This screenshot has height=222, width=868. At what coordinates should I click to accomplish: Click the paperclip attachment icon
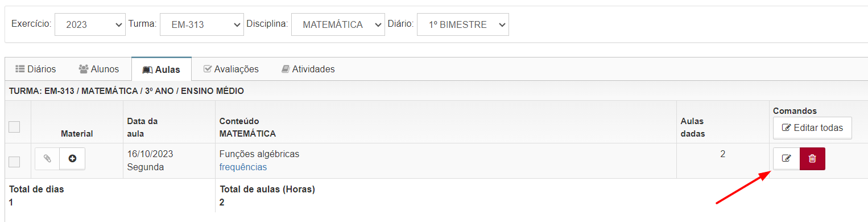coord(47,159)
